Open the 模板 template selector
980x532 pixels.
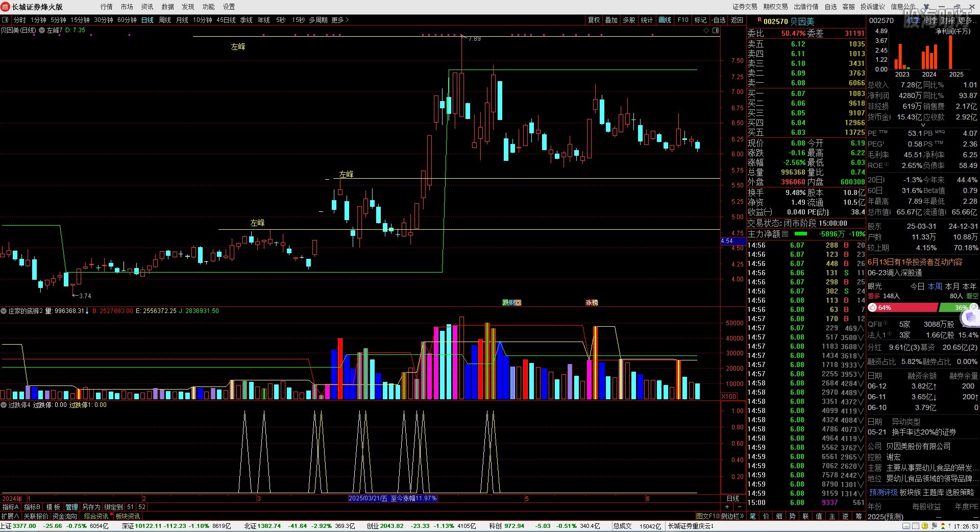point(53,507)
